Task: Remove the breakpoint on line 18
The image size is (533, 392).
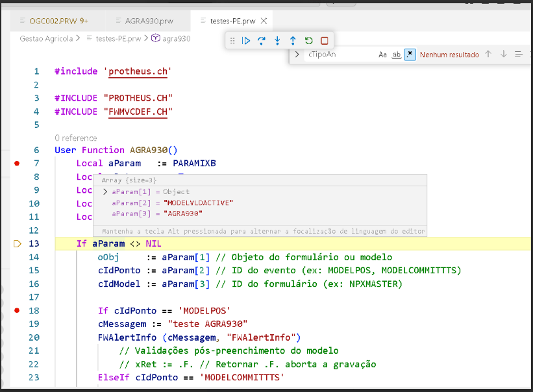Action: click(x=17, y=310)
